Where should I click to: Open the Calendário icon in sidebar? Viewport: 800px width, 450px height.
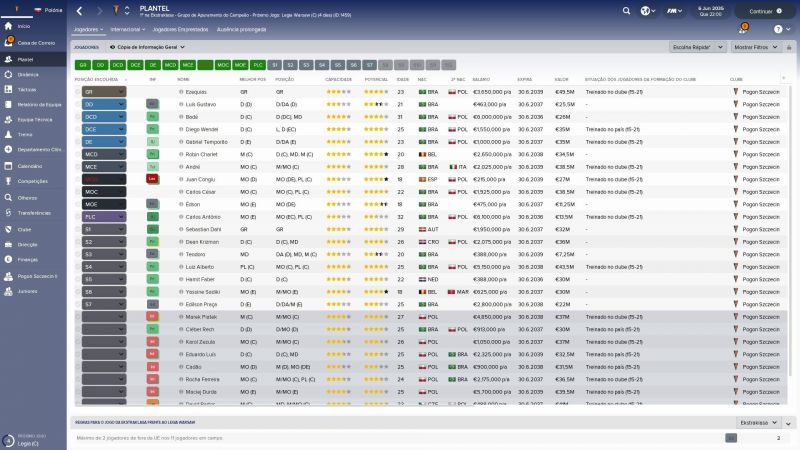tap(8, 165)
